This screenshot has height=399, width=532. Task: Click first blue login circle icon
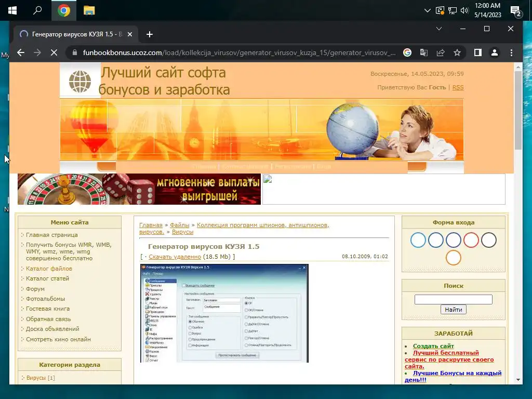tap(418, 240)
